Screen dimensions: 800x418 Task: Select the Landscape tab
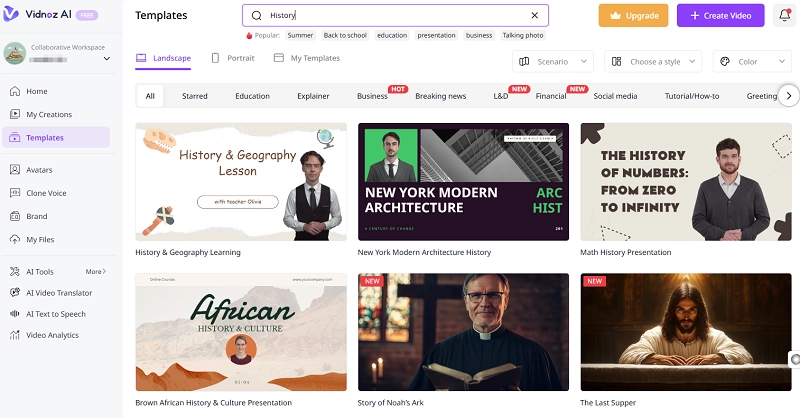(x=163, y=58)
